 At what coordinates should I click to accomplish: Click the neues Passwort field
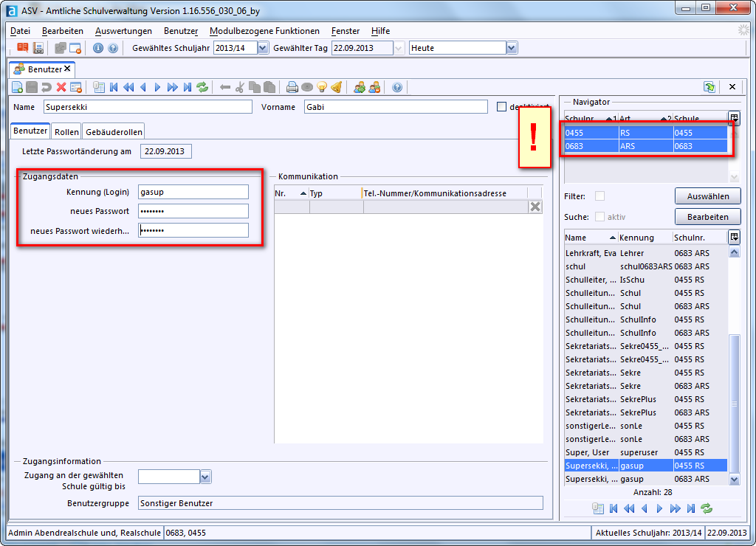point(193,211)
